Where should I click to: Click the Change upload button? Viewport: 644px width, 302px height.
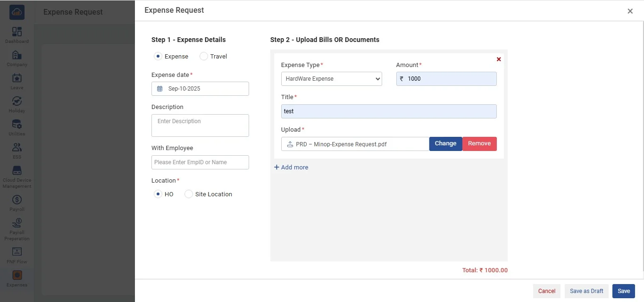tap(445, 144)
